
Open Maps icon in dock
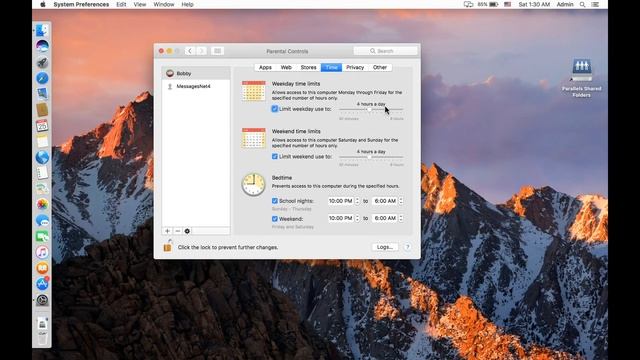42,189
